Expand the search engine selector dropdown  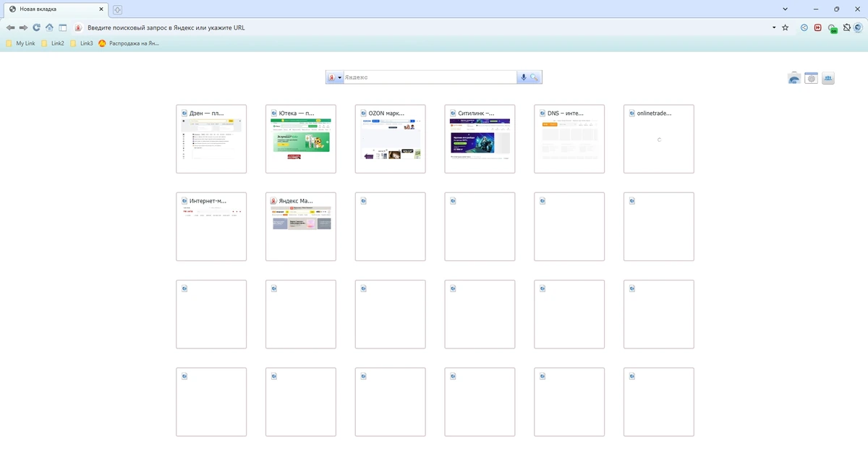[x=335, y=77]
